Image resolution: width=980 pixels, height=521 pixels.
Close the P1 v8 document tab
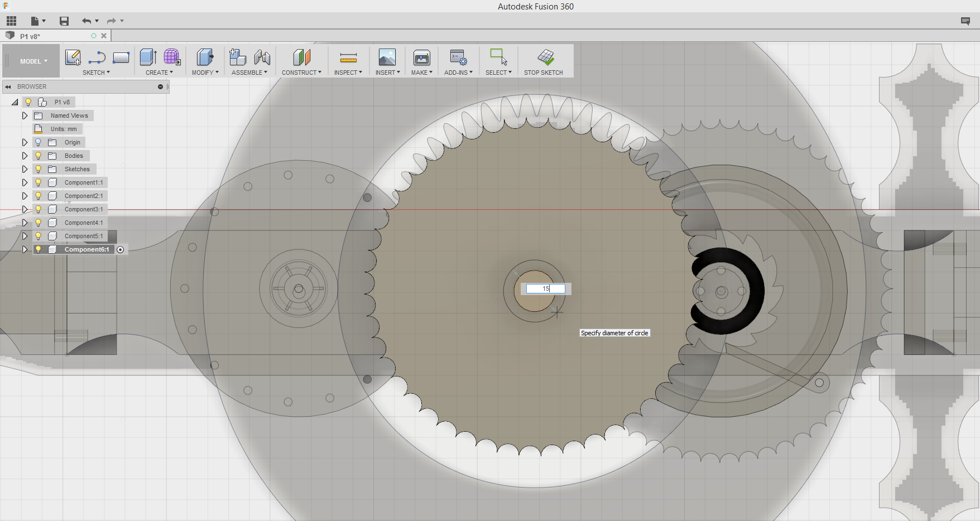[x=104, y=36]
